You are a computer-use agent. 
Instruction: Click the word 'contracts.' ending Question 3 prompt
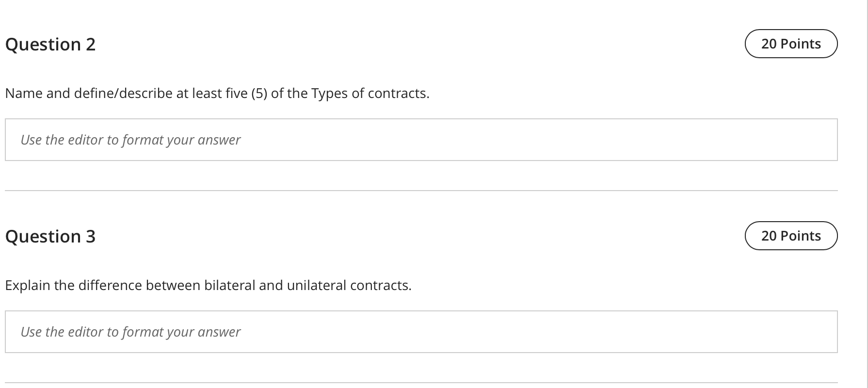tap(381, 285)
